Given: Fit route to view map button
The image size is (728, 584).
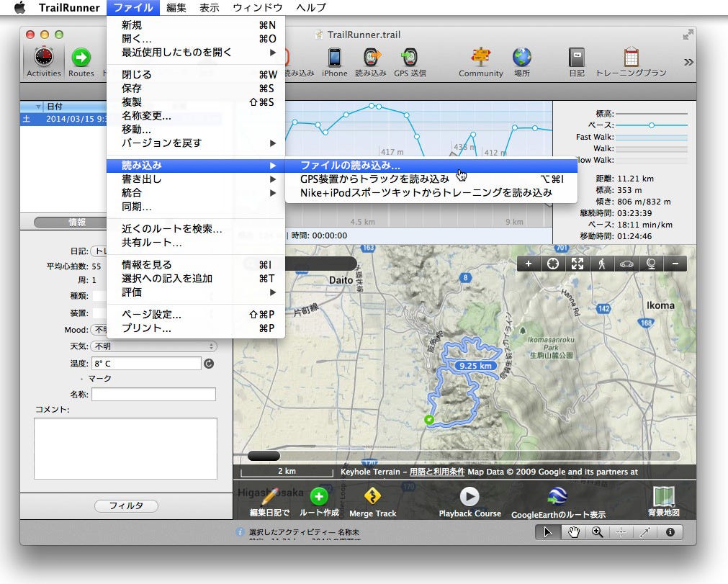Looking at the screenshot, I should (577, 264).
